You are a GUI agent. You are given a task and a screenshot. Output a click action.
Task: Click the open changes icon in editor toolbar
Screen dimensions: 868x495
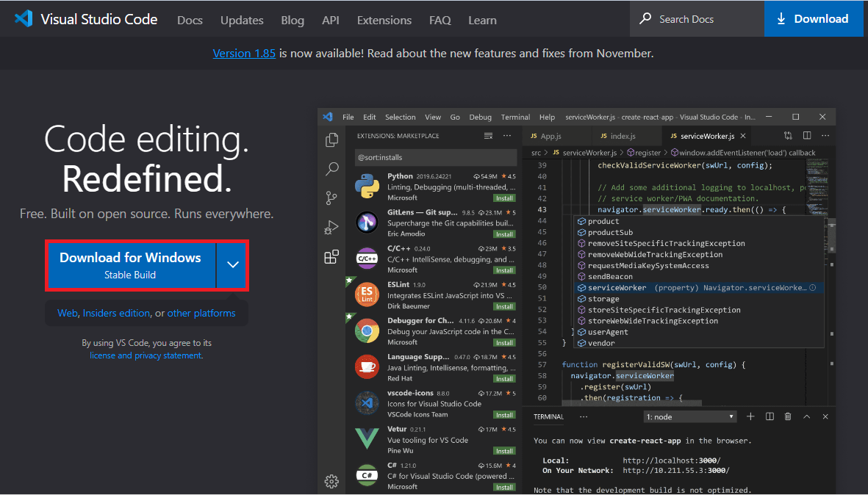tap(788, 136)
